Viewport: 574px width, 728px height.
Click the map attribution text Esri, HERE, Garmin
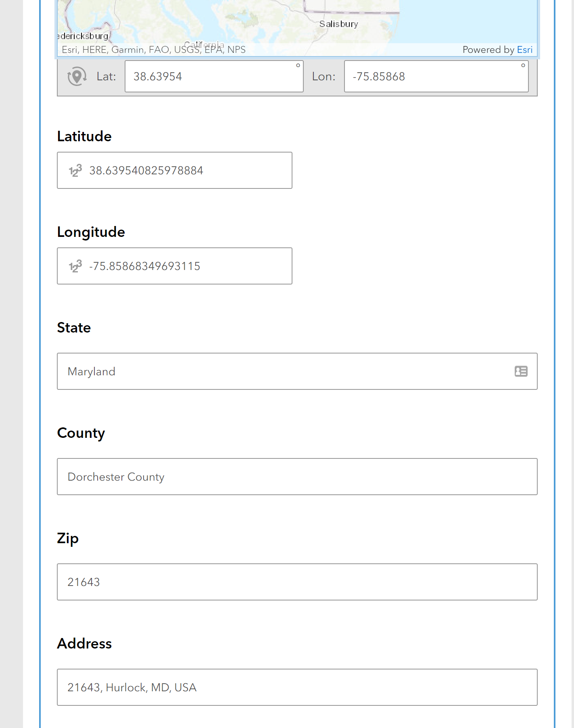coord(154,50)
